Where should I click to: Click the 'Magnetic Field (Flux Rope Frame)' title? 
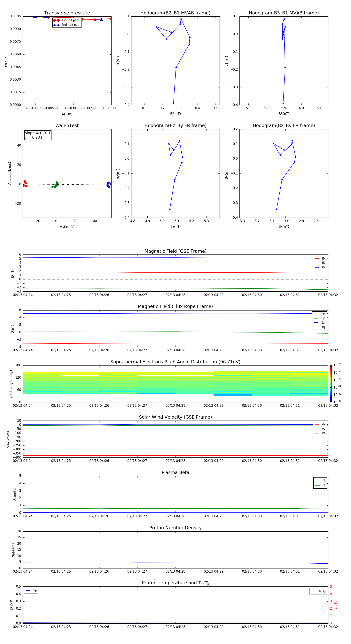click(x=175, y=307)
